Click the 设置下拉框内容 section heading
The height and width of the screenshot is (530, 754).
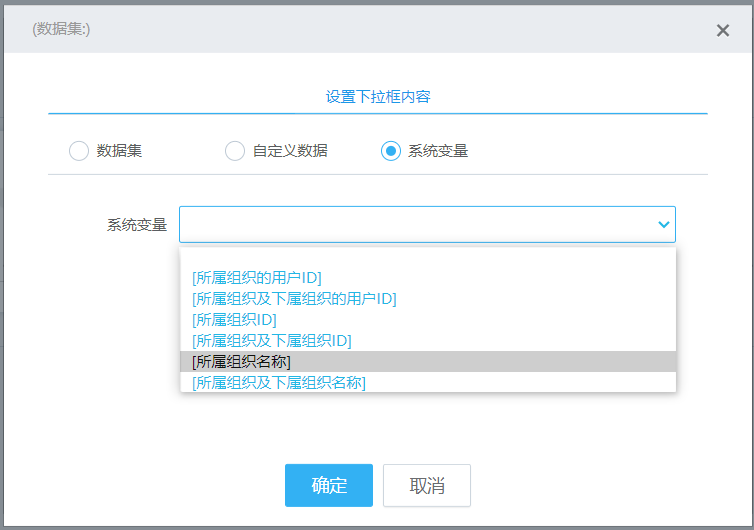coord(378,97)
